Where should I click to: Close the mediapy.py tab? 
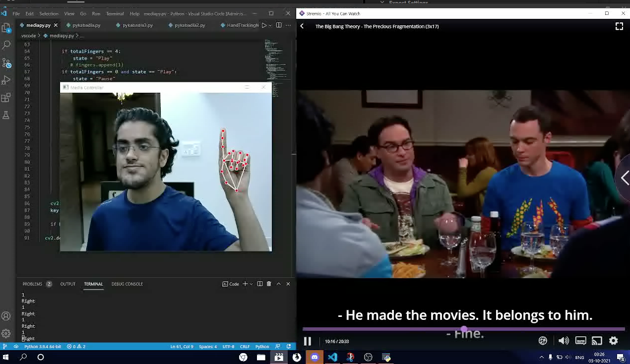pyautogui.click(x=56, y=25)
